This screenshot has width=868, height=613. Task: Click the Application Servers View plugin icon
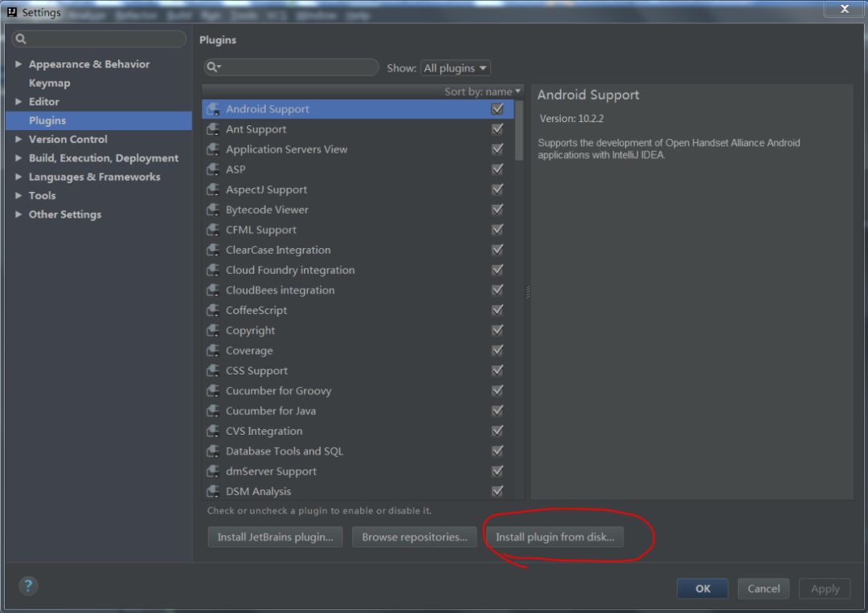212,149
